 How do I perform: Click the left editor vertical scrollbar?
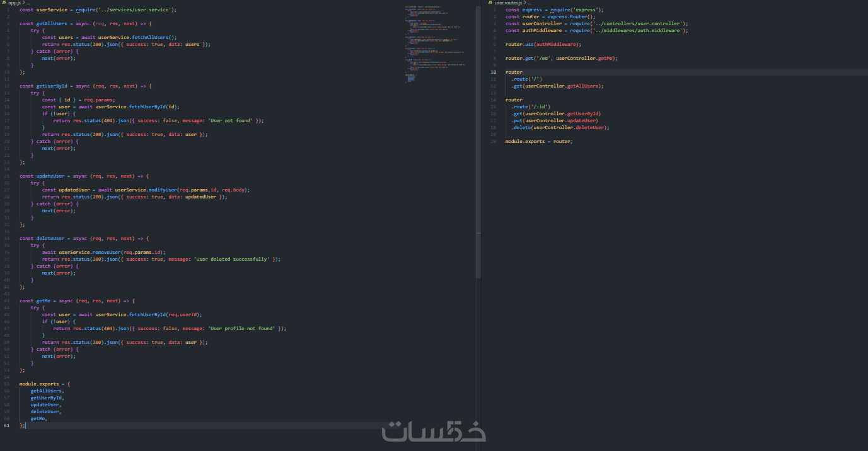478,142
